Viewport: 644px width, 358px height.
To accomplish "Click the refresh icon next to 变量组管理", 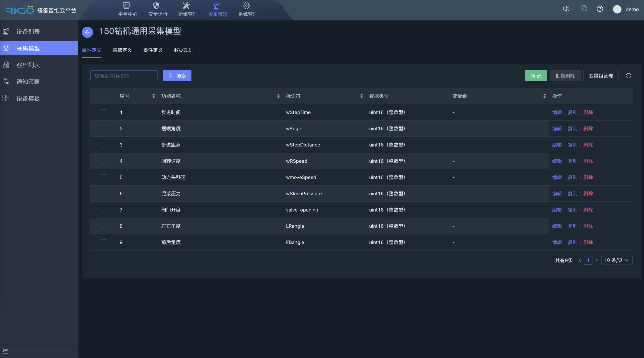I will tap(628, 76).
